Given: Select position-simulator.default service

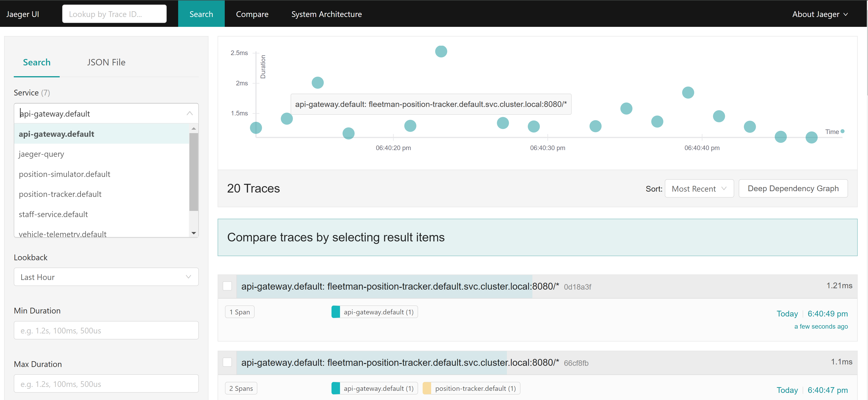Looking at the screenshot, I should [65, 174].
